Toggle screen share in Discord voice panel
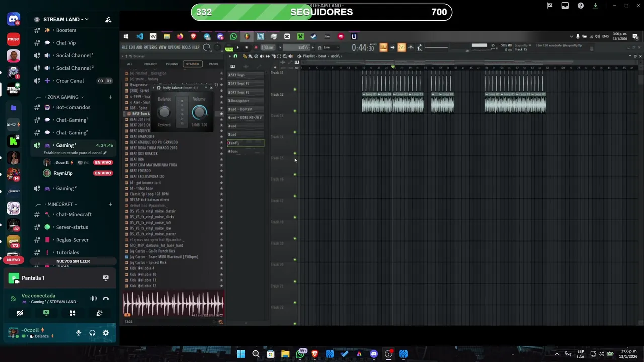 coord(46,313)
